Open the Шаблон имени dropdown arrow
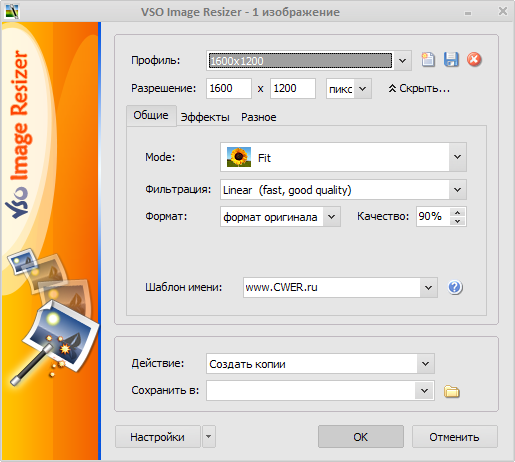This screenshot has height=462, width=515. (429, 287)
